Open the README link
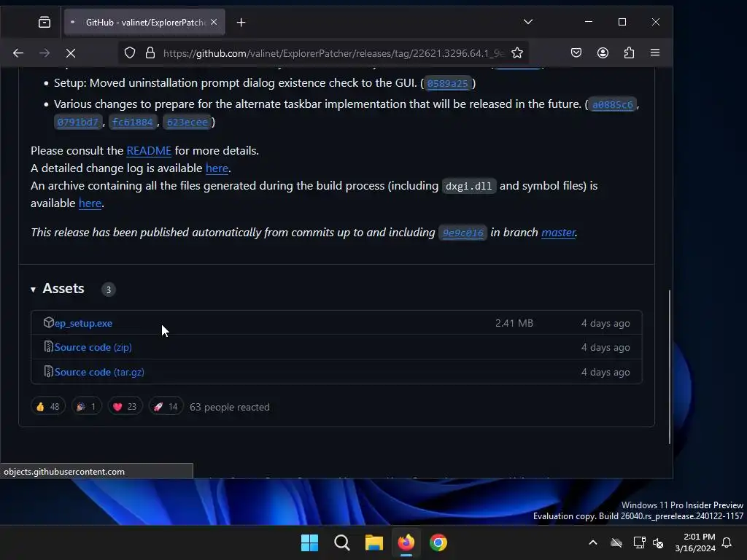The image size is (747, 560). pyautogui.click(x=149, y=150)
